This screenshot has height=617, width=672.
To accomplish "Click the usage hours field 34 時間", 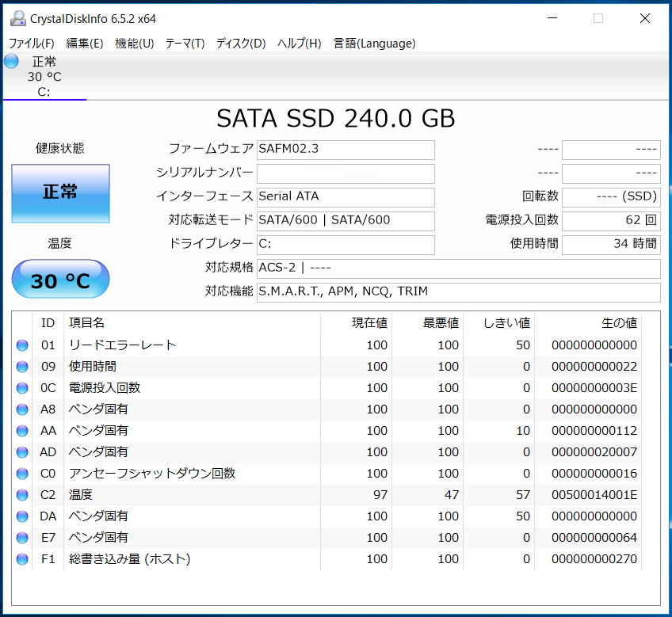I will click(x=611, y=245).
